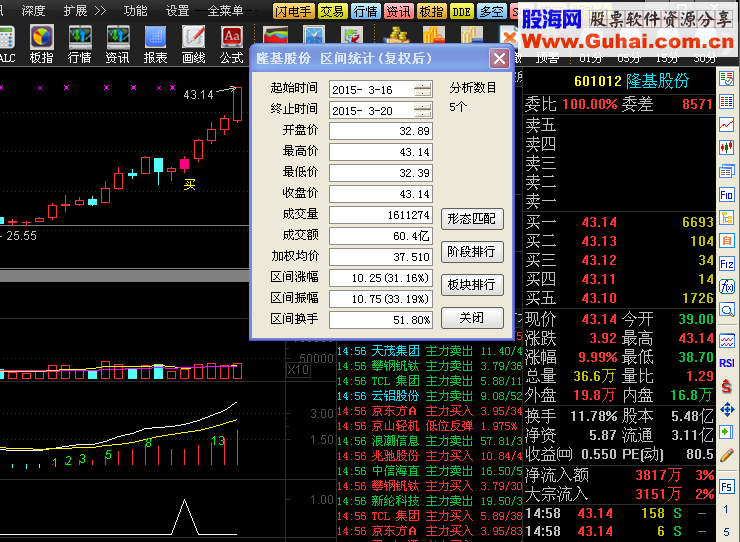Click the F12 icon in right sidebar
Image resolution: width=740 pixels, height=542 pixels.
pyautogui.click(x=727, y=263)
